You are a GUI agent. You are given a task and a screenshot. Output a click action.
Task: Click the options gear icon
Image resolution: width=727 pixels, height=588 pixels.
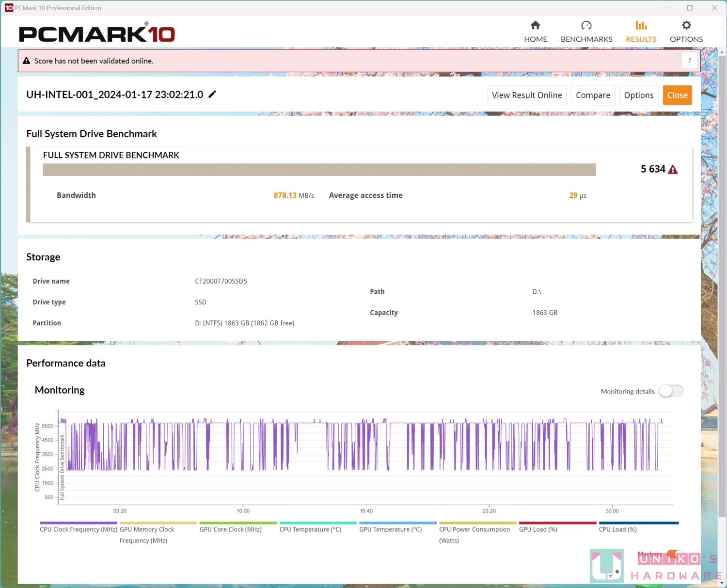point(686,25)
